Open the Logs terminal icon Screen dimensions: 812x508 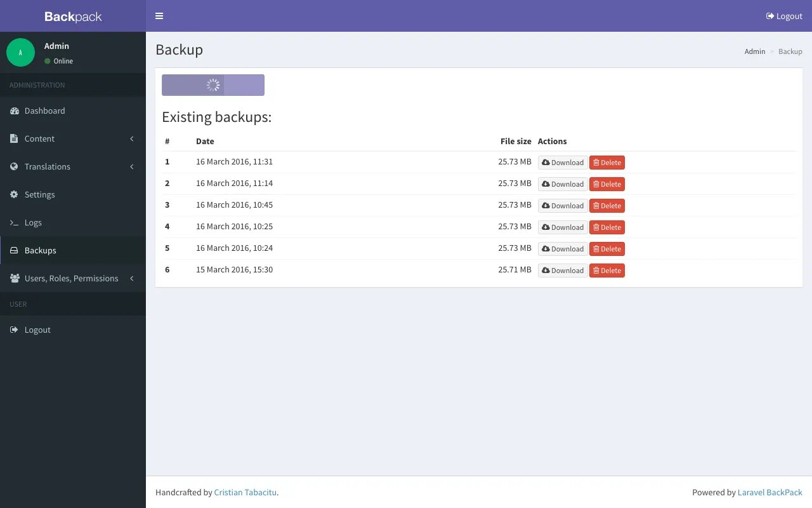coord(14,222)
